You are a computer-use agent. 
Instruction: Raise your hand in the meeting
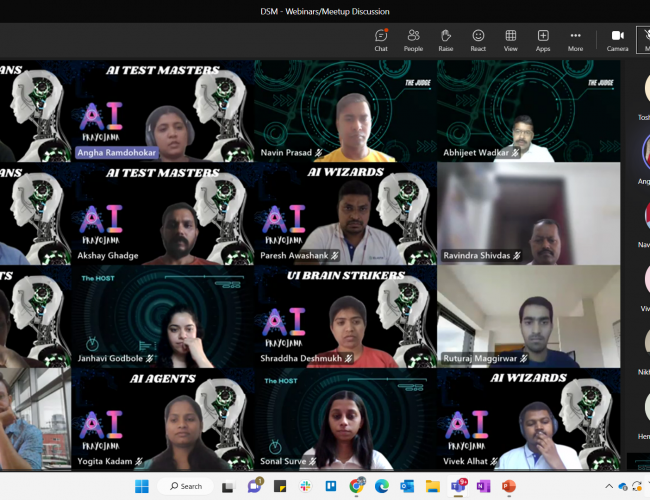click(x=446, y=40)
